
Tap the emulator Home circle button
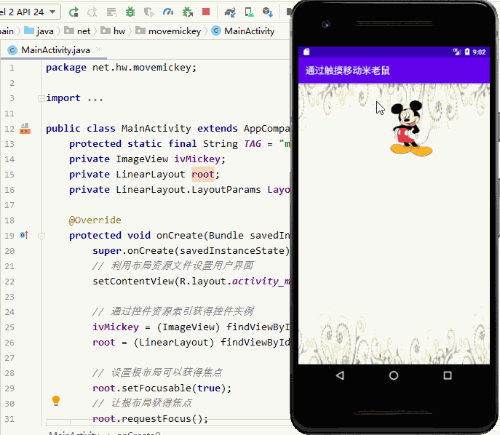(x=394, y=376)
